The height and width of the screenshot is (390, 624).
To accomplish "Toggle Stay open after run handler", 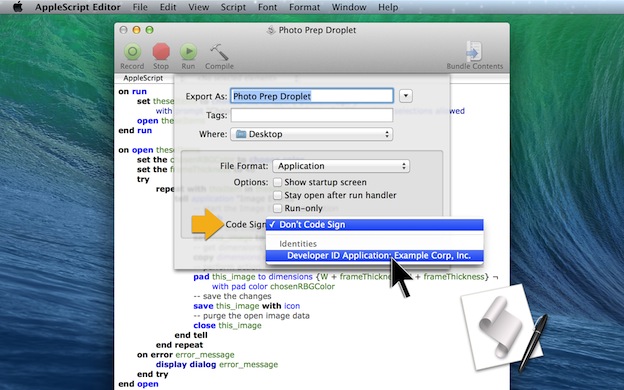I will [x=277, y=195].
